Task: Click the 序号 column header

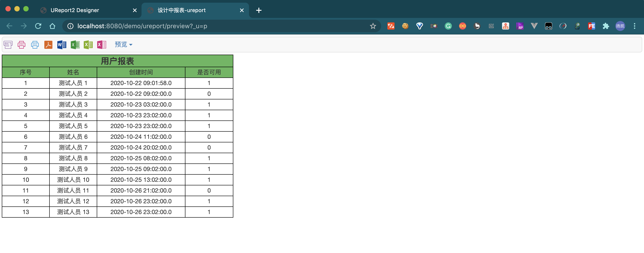Action: pyautogui.click(x=26, y=72)
